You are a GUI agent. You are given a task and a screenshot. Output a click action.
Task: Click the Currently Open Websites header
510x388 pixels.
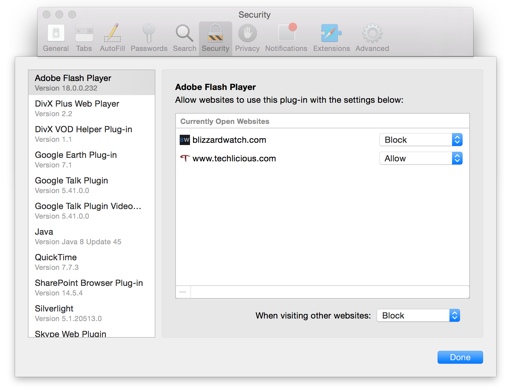[322, 121]
